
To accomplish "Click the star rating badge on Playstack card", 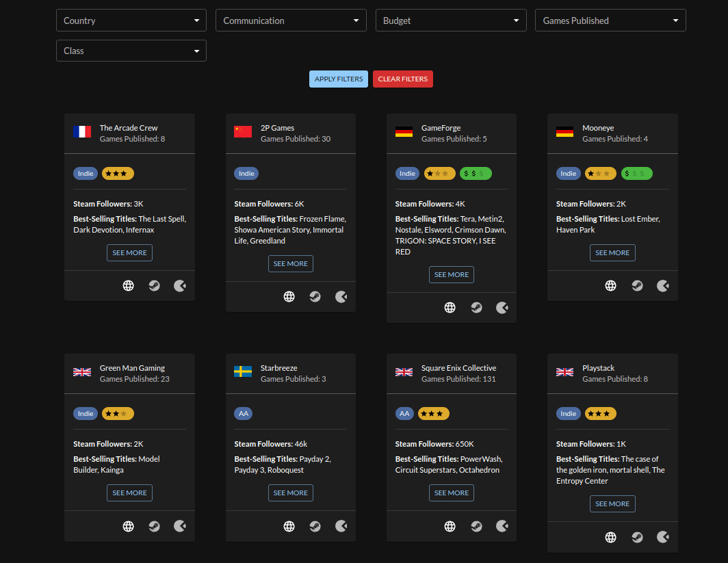I will coord(601,414).
